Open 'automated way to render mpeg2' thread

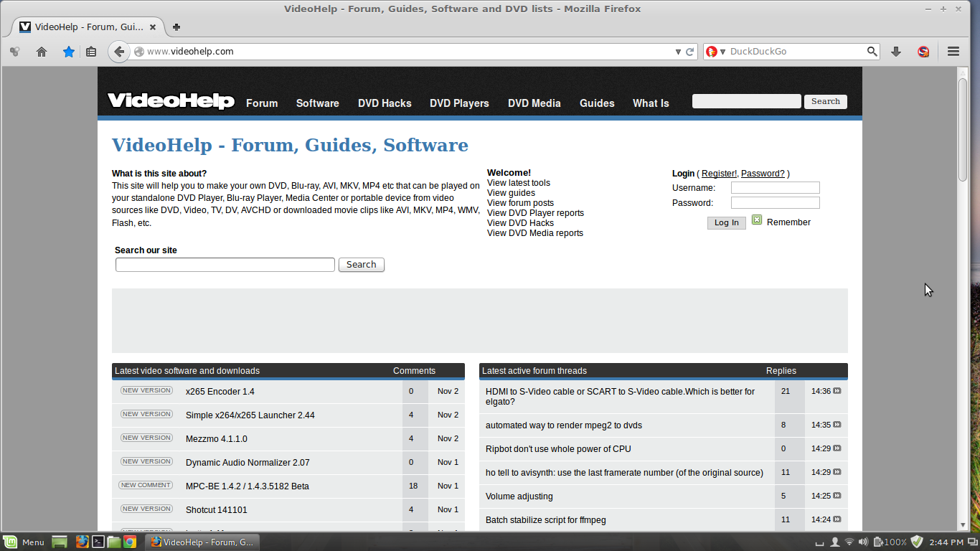[x=564, y=425]
